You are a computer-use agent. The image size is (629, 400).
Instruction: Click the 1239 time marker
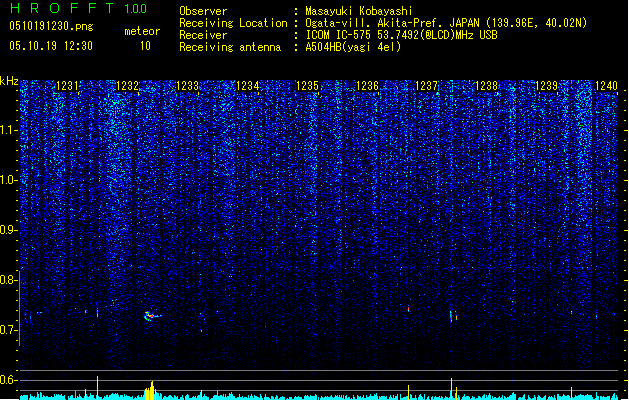pyautogui.click(x=546, y=86)
